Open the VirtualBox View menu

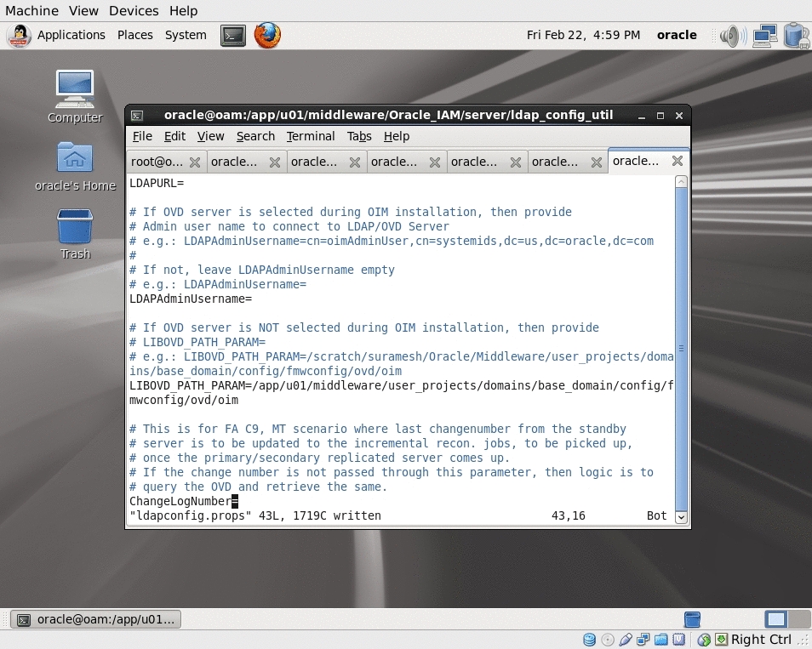click(84, 11)
